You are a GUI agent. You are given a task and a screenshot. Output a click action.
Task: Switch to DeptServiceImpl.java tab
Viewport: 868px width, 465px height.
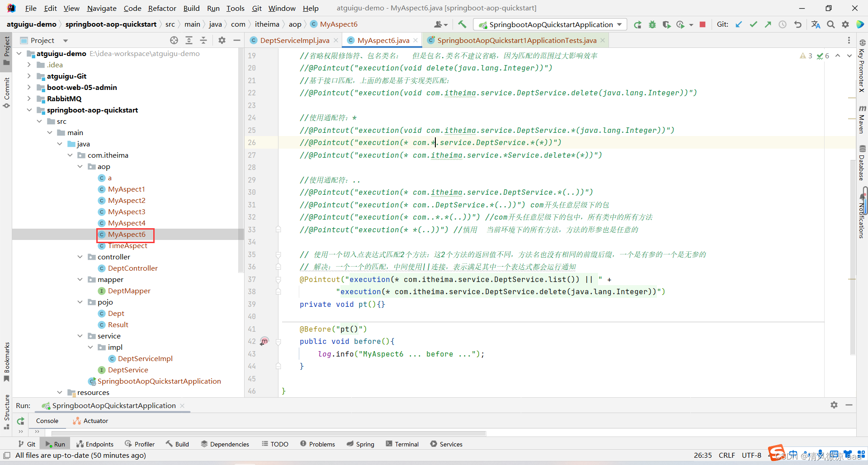[x=294, y=40]
